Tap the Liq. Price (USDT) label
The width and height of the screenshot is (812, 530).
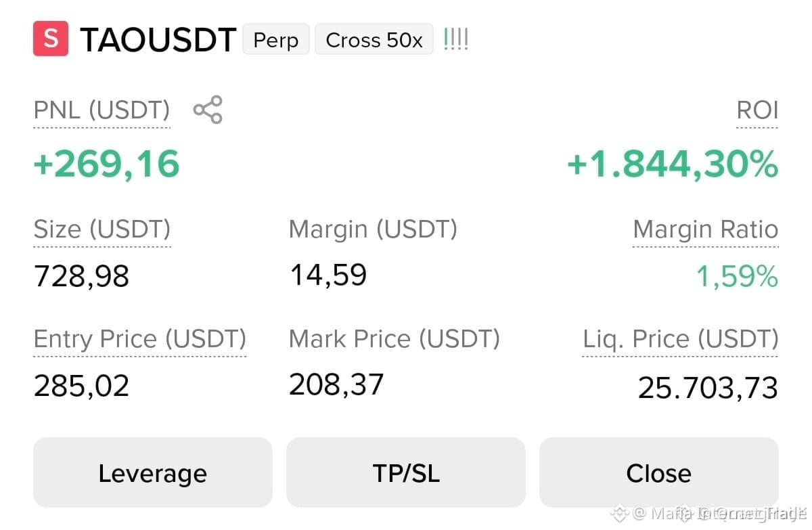(x=681, y=338)
